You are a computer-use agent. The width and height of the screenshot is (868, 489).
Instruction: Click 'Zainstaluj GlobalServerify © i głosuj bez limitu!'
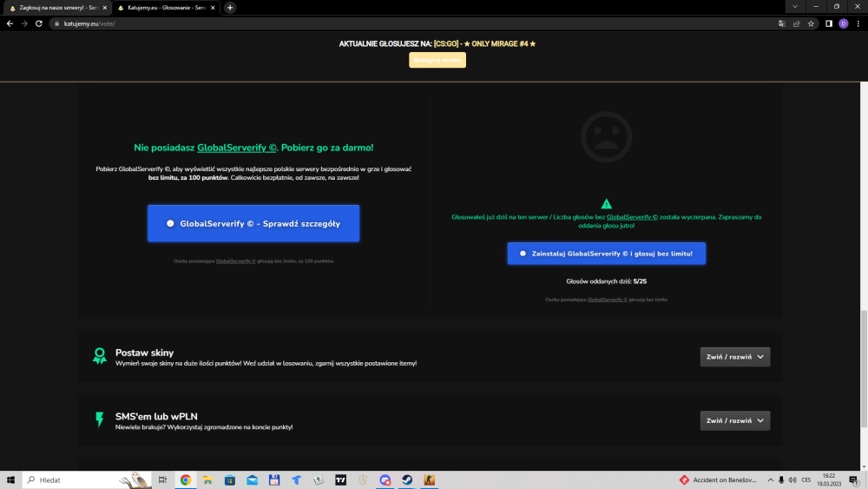(606, 254)
